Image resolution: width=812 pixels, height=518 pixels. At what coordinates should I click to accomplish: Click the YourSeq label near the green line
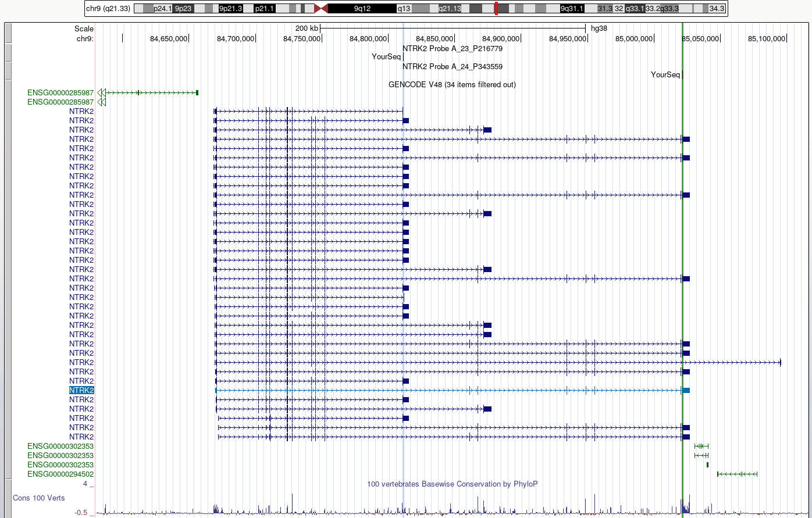[x=665, y=75]
